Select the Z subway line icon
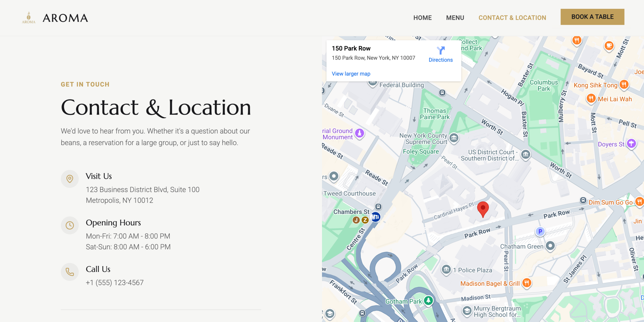The height and width of the screenshot is (322, 644). [365, 219]
